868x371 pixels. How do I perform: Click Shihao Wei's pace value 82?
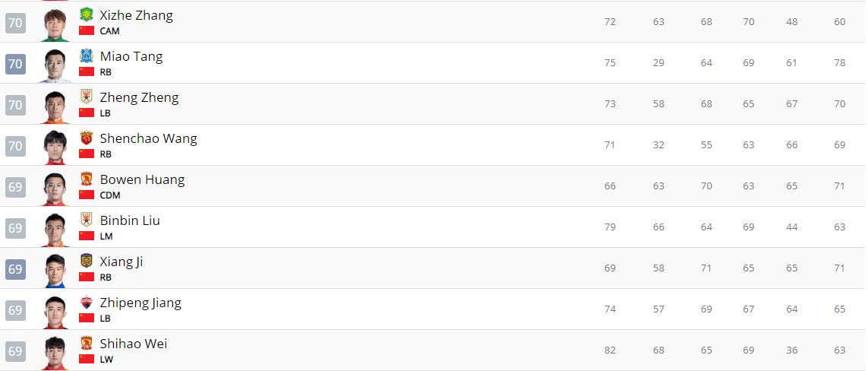(x=610, y=350)
